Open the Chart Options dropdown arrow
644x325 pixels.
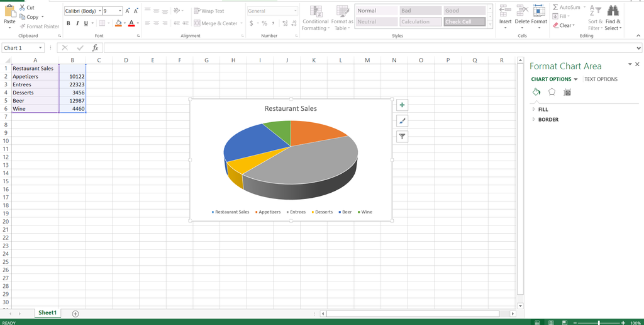tap(576, 79)
